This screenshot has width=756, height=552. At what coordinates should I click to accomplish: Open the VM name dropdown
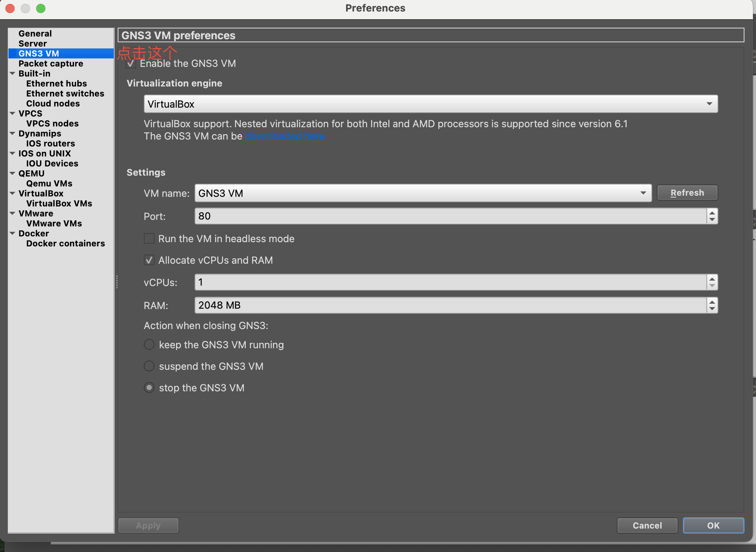click(x=423, y=193)
